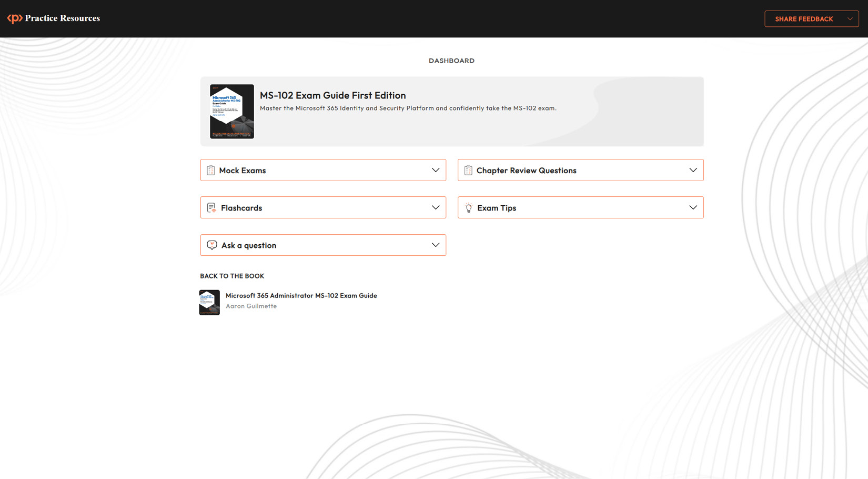868x479 pixels.
Task: Click the small book thumbnail under Back to the Book
Action: [209, 302]
